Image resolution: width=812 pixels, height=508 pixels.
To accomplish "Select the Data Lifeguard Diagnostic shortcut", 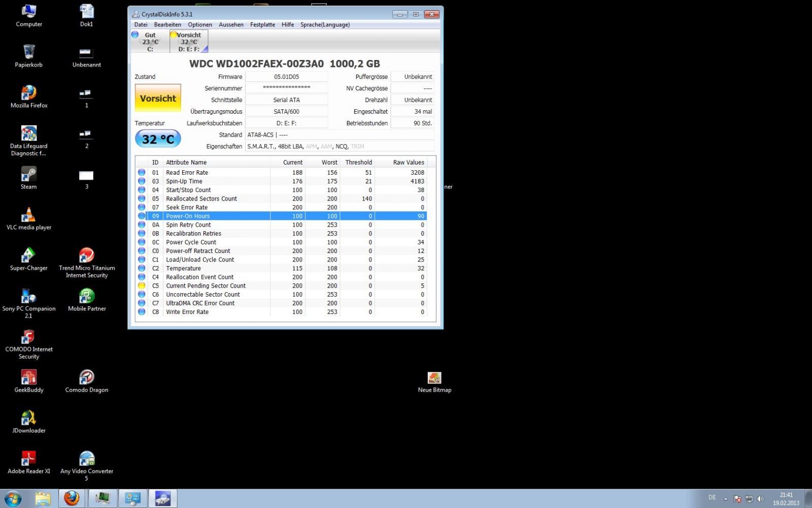I will pyautogui.click(x=29, y=141).
